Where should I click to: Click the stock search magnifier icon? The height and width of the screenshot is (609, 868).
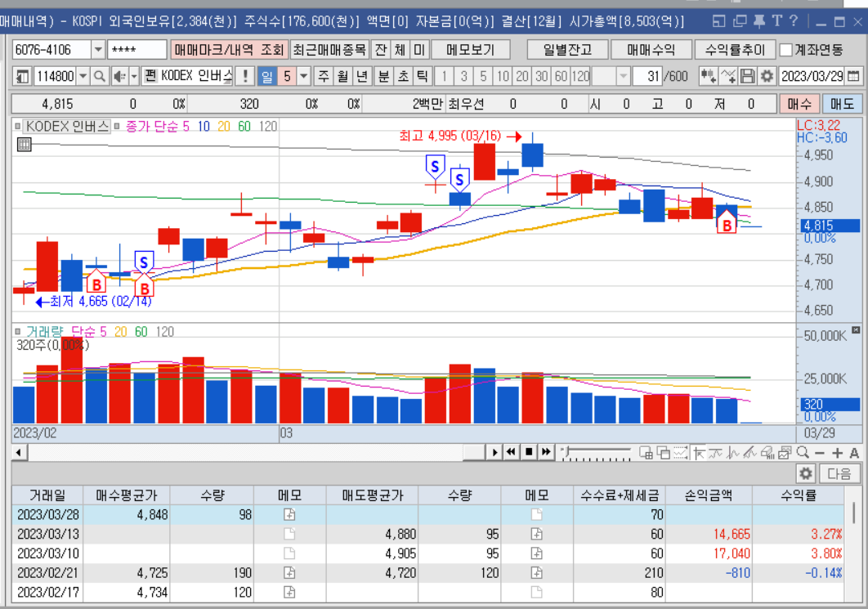pyautogui.click(x=97, y=75)
